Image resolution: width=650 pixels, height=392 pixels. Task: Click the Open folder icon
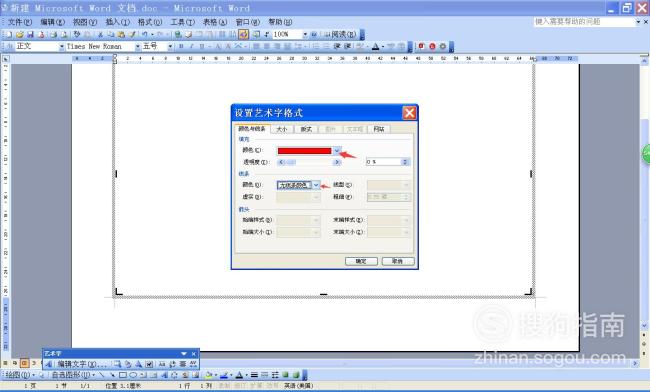(19, 34)
